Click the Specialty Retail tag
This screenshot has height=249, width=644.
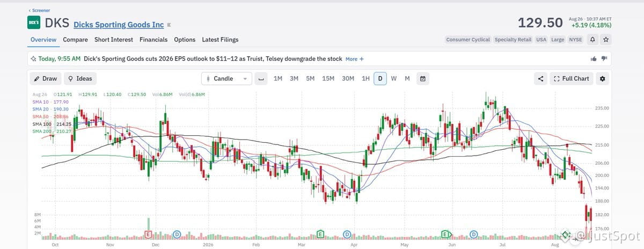point(513,40)
